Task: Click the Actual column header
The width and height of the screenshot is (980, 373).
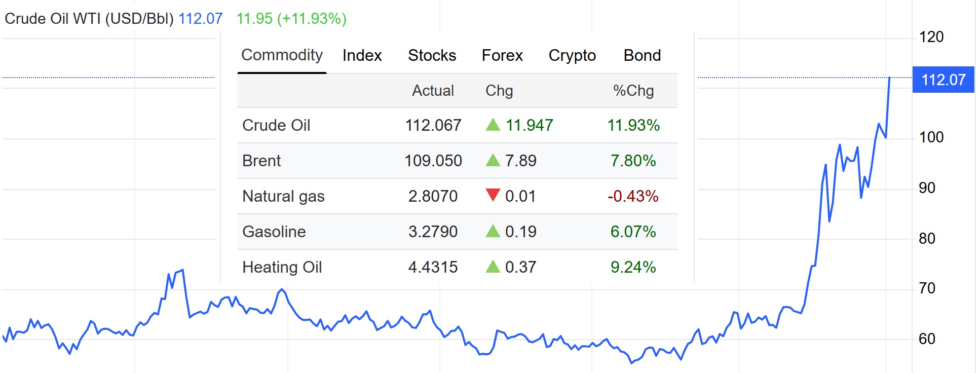Action: pyautogui.click(x=433, y=91)
